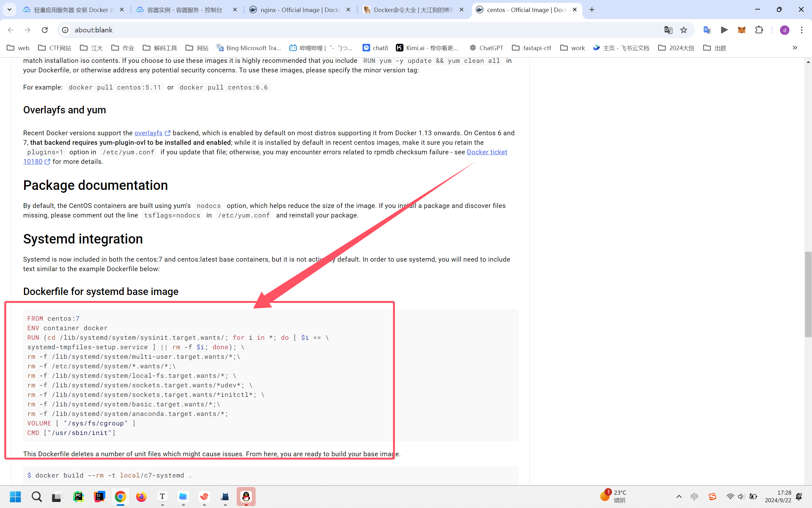Switch to the Docker命令大全 tab
Viewport: 812px width, 508px height.
[x=413, y=10]
